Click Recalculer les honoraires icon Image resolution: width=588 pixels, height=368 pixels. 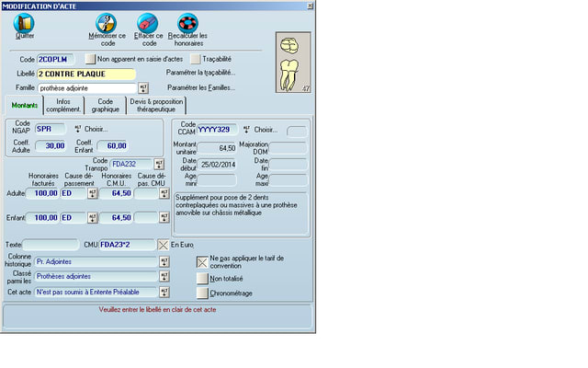click(187, 23)
